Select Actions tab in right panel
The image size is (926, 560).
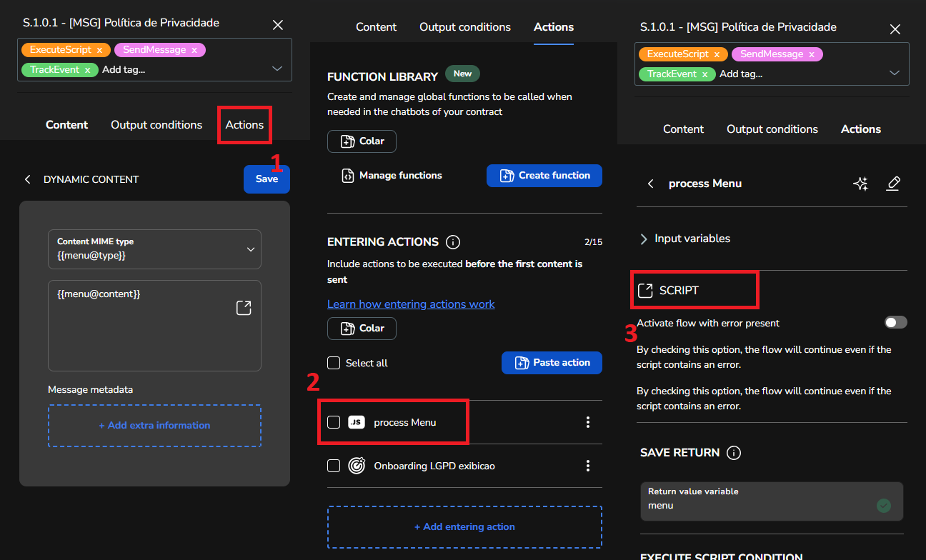coord(861,129)
